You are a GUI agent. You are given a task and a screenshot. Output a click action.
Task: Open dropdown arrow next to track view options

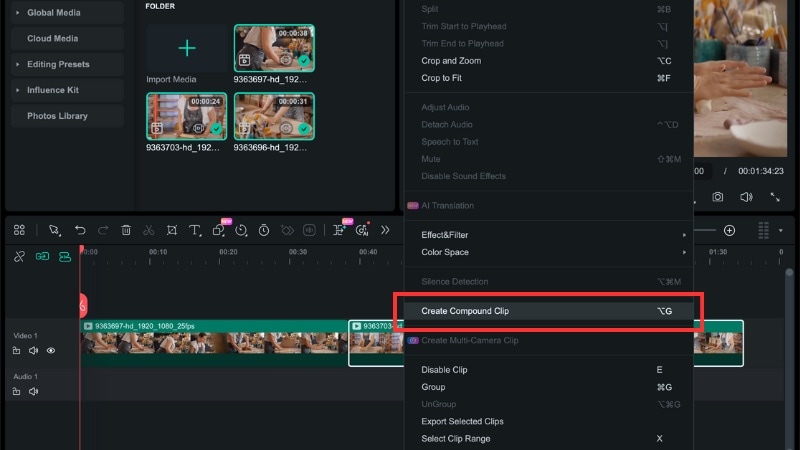[781, 231]
